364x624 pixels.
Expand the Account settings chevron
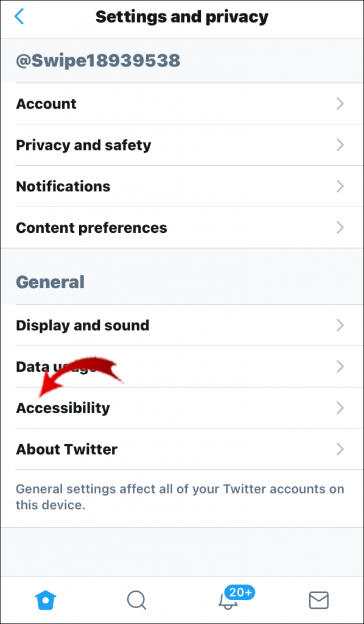(340, 104)
